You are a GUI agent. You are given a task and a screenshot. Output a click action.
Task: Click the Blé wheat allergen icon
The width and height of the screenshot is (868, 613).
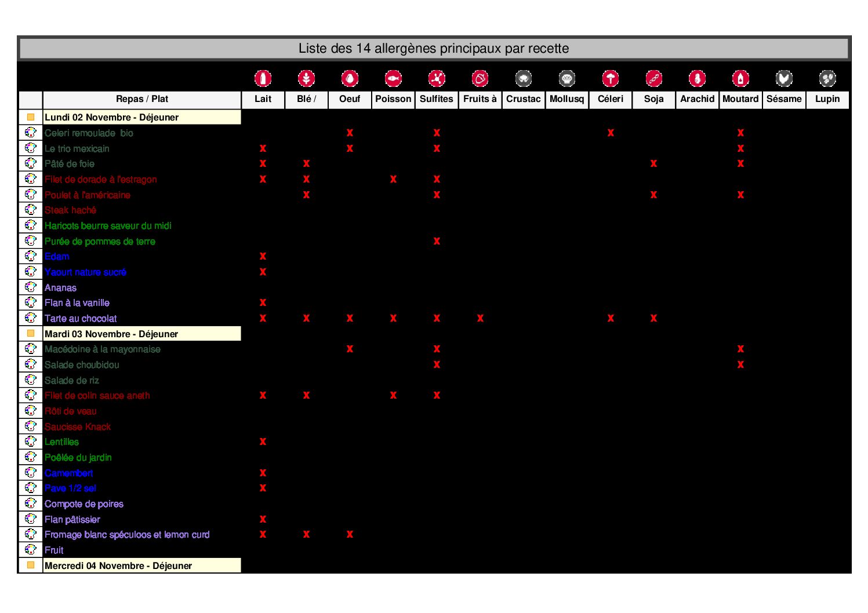(306, 78)
